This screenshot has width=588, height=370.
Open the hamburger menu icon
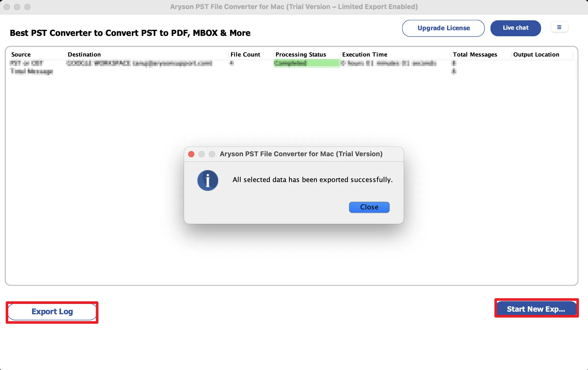(559, 27)
